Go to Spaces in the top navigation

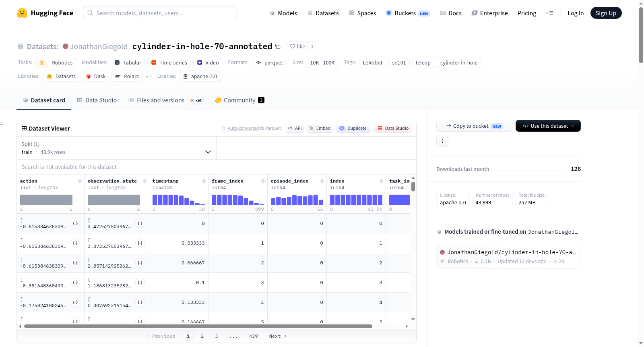click(x=363, y=13)
